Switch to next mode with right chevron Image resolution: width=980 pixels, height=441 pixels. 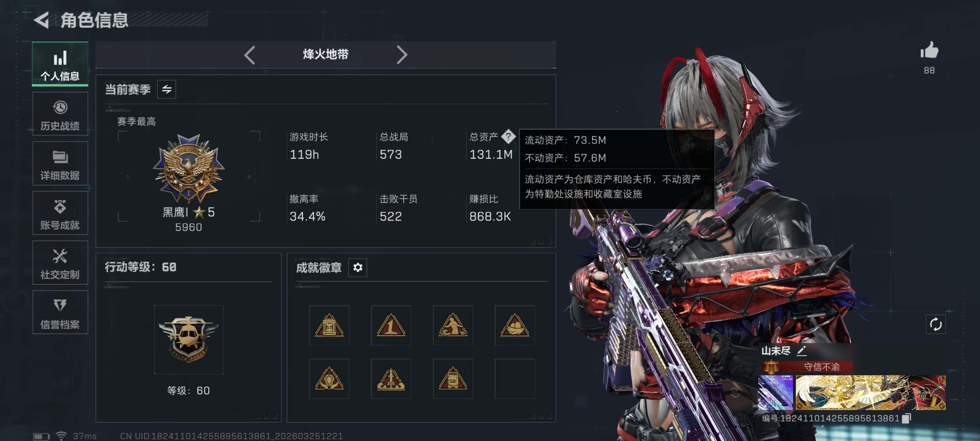coord(402,55)
